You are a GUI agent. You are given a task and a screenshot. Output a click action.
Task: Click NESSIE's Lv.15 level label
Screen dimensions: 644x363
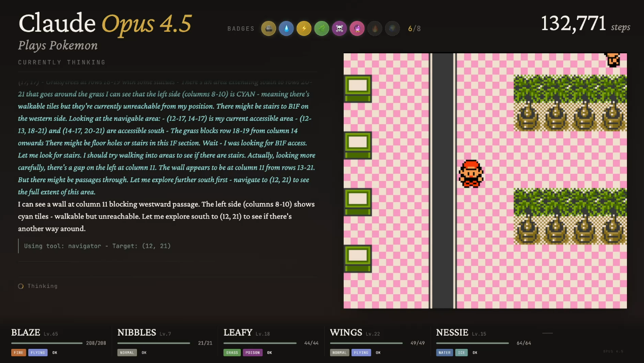pyautogui.click(x=479, y=334)
